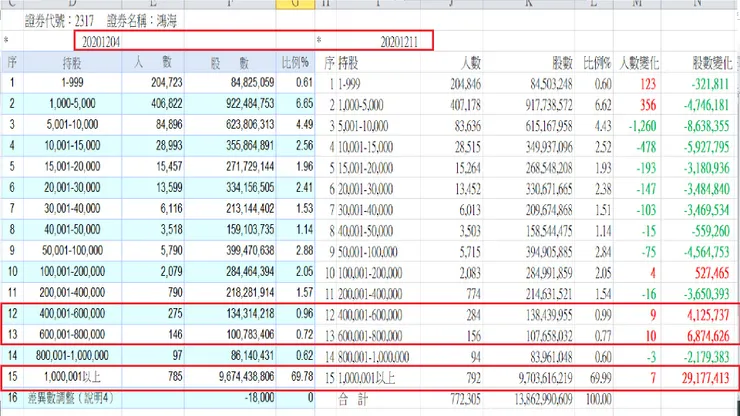Click the 138,439,955 shares cell
The image size is (740, 416).
point(549,315)
